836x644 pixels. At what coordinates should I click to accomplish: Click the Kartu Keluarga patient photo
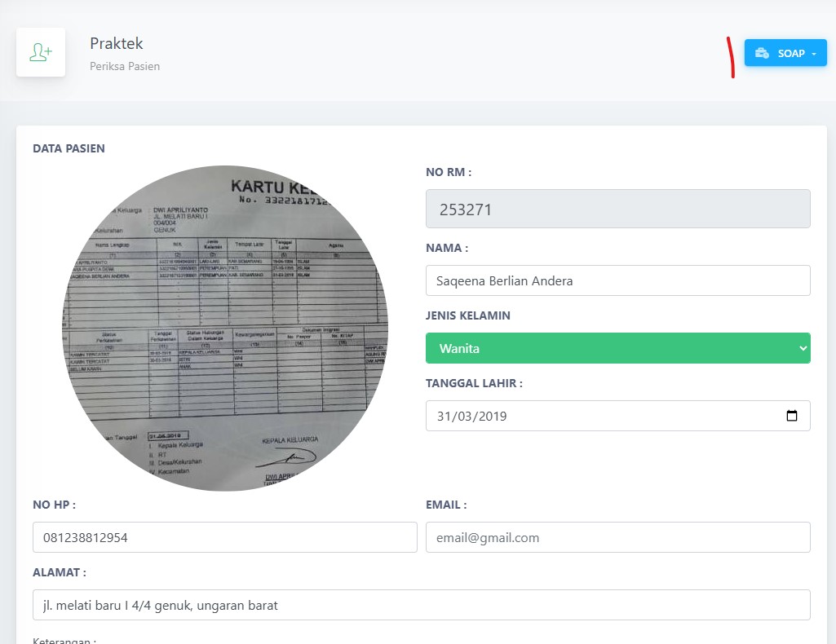225,328
